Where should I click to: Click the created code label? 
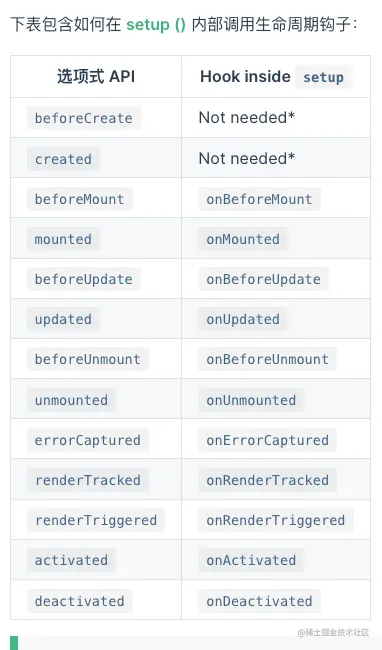tap(63, 159)
